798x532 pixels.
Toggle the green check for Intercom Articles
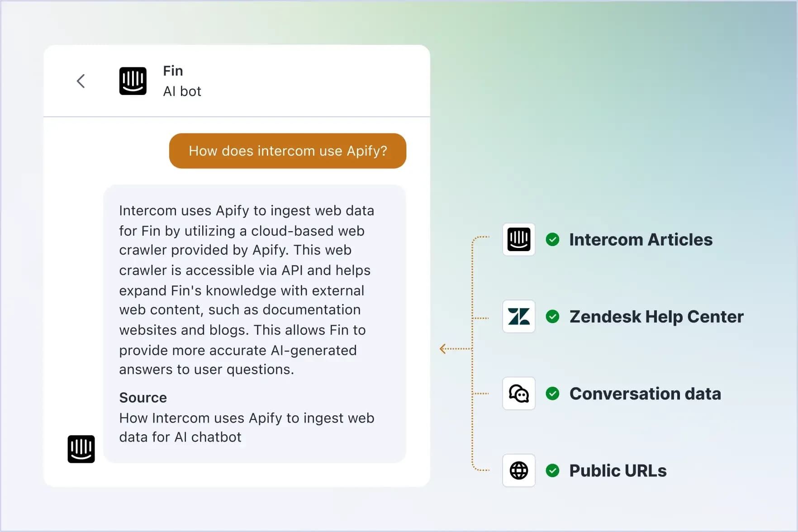552,240
